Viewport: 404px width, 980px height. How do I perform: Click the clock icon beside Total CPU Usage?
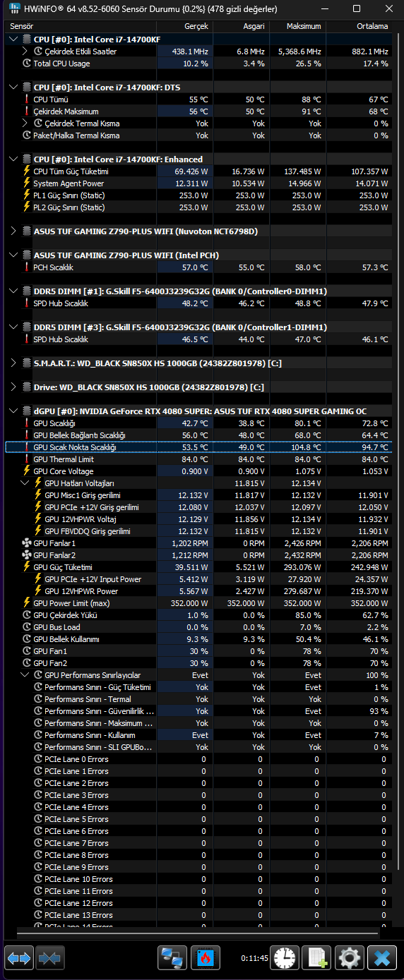(27, 63)
